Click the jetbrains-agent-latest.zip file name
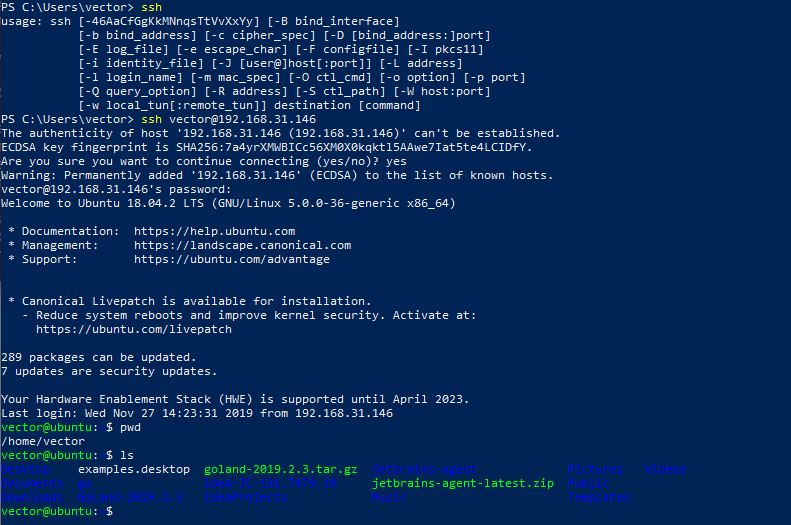Screen dimensions: 791x525 [462, 483]
